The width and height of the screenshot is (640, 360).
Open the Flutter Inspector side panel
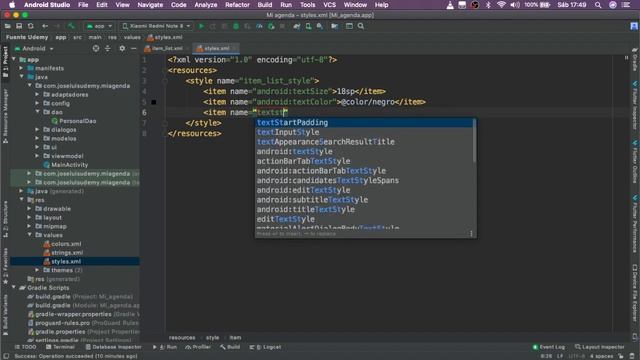tap(635, 106)
